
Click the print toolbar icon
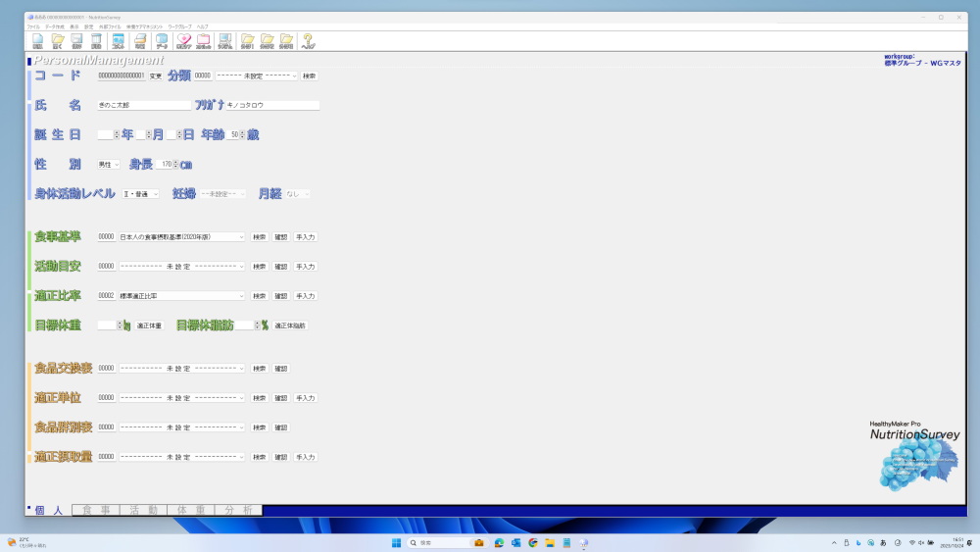tap(140, 41)
